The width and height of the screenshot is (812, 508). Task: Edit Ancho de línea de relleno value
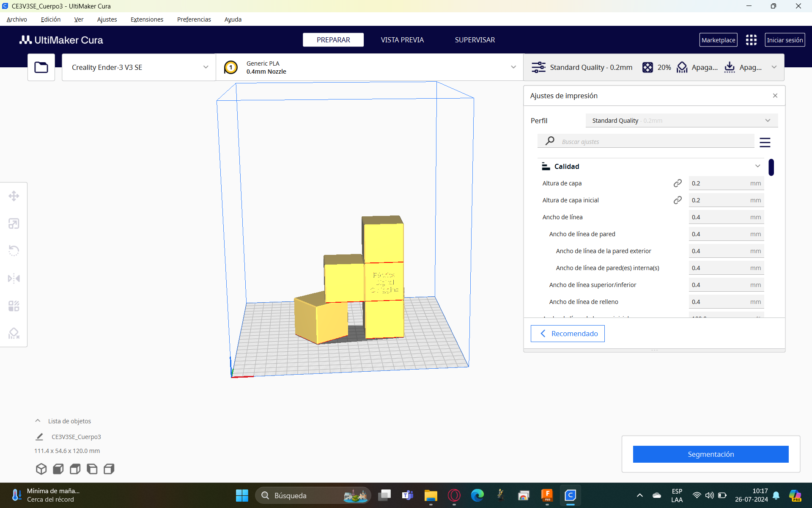[x=726, y=302]
